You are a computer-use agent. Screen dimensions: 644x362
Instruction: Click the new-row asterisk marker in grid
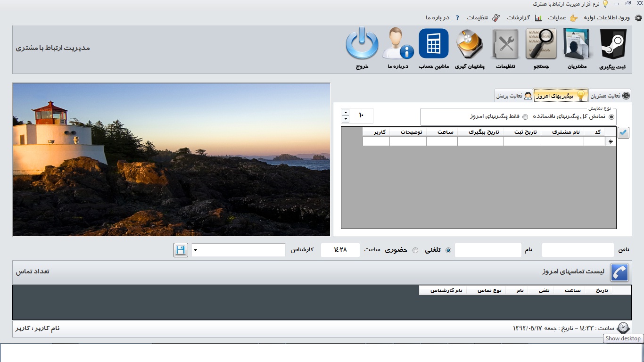(x=611, y=141)
